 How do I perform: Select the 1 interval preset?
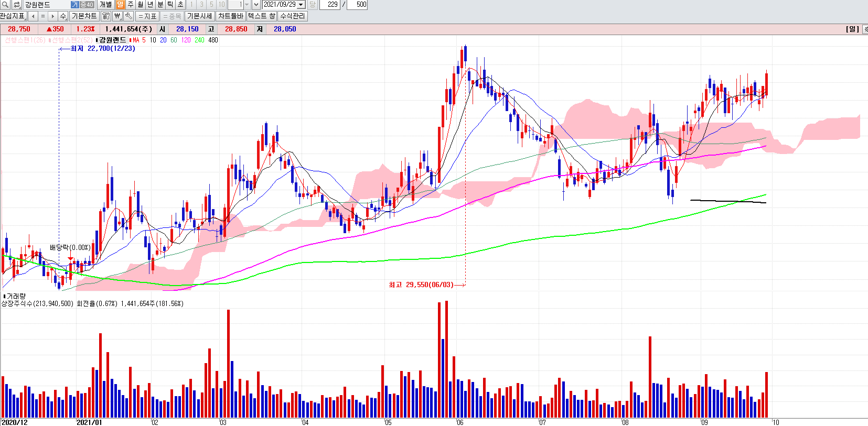(x=191, y=5)
